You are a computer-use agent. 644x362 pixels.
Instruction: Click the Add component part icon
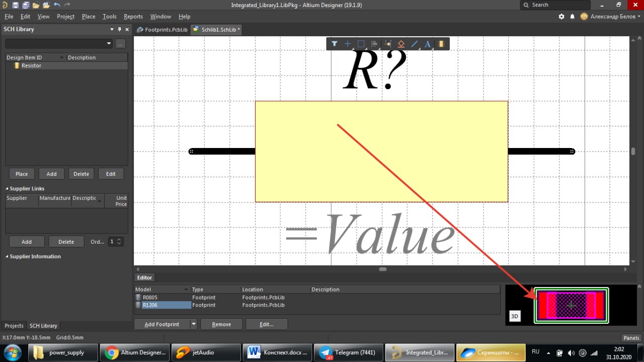(x=441, y=44)
